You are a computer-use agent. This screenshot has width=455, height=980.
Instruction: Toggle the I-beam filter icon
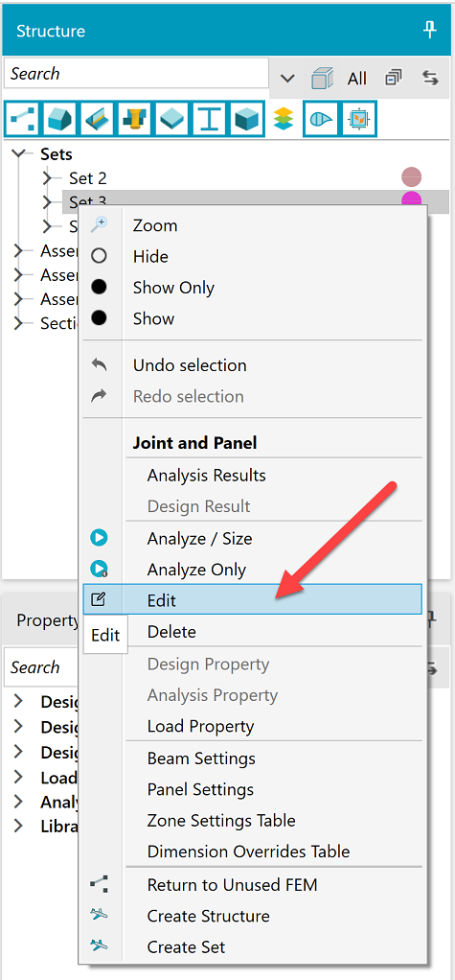[209, 117]
